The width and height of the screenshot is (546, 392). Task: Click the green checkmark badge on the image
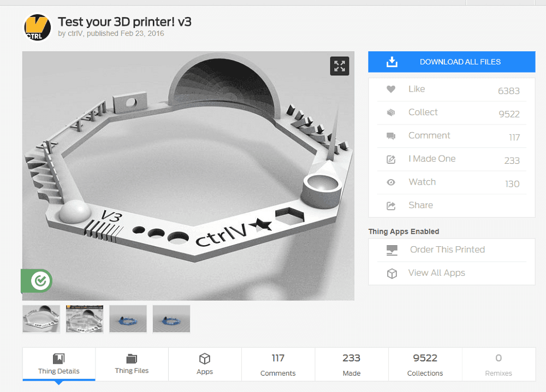pos(37,281)
